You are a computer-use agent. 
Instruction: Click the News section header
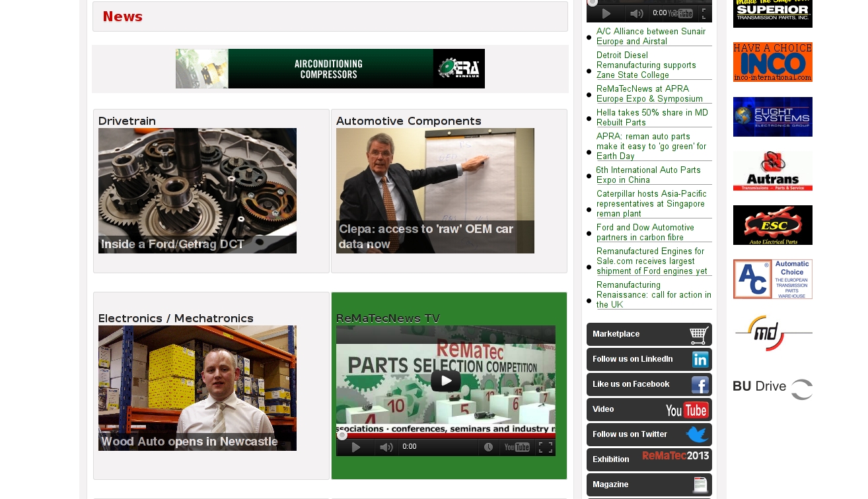[x=330, y=17]
